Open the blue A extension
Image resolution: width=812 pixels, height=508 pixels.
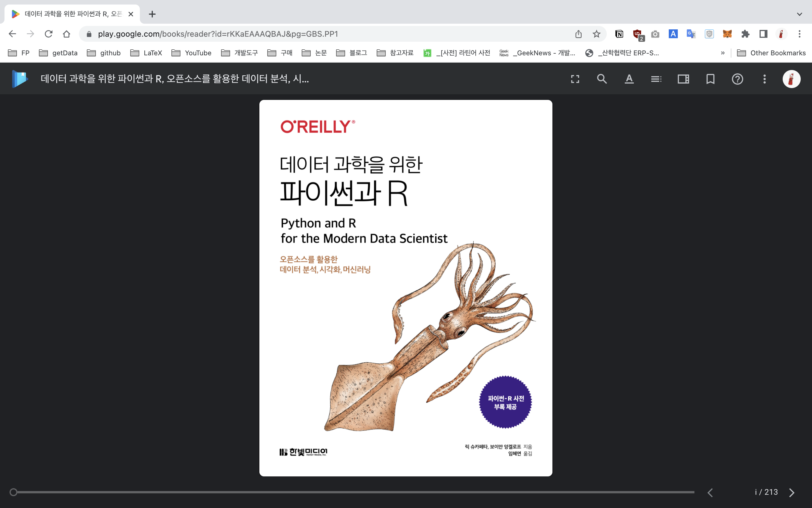click(x=673, y=34)
